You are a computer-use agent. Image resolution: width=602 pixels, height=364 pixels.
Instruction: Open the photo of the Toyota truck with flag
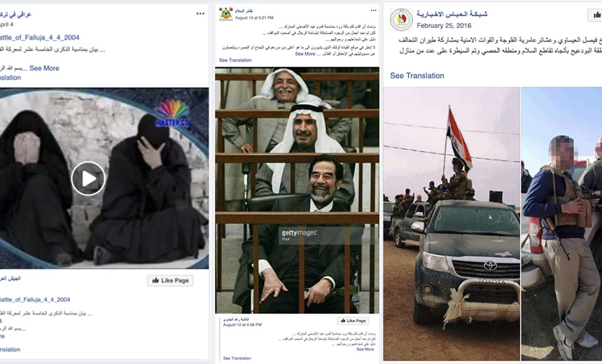pos(451,224)
